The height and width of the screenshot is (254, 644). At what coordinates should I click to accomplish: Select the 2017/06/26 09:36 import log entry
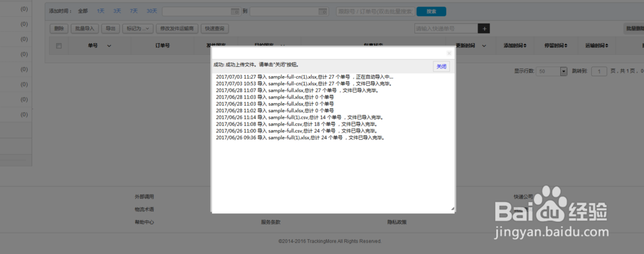click(300, 138)
